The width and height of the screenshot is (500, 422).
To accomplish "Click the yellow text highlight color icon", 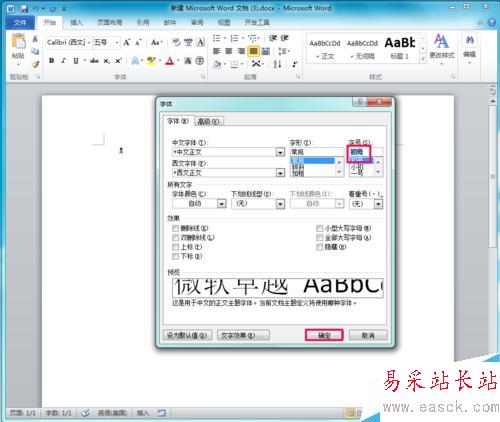I will 152,61.
